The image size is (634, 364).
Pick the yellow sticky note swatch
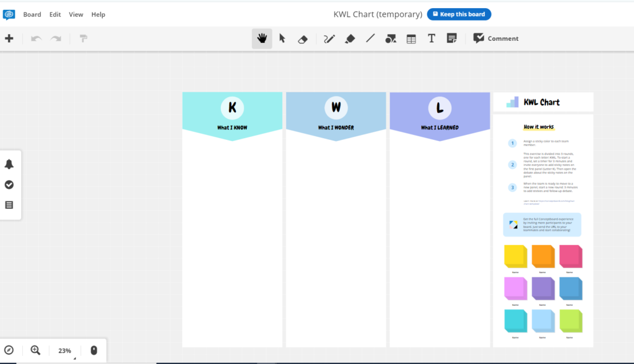(515, 256)
